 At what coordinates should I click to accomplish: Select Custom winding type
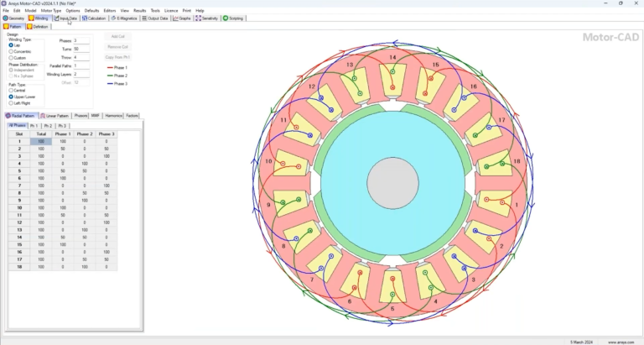click(x=11, y=58)
